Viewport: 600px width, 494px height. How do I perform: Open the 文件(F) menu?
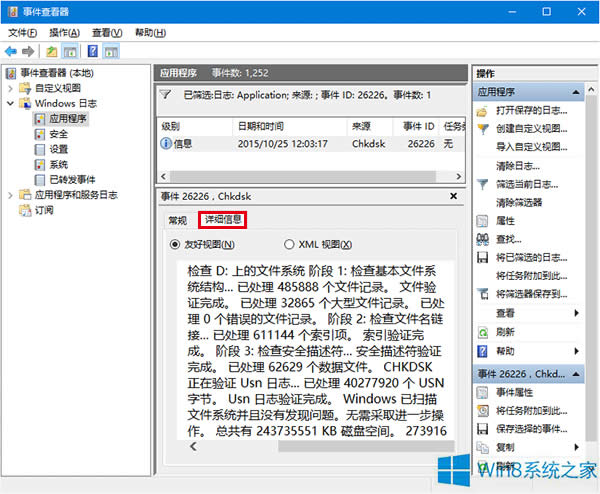(x=23, y=33)
